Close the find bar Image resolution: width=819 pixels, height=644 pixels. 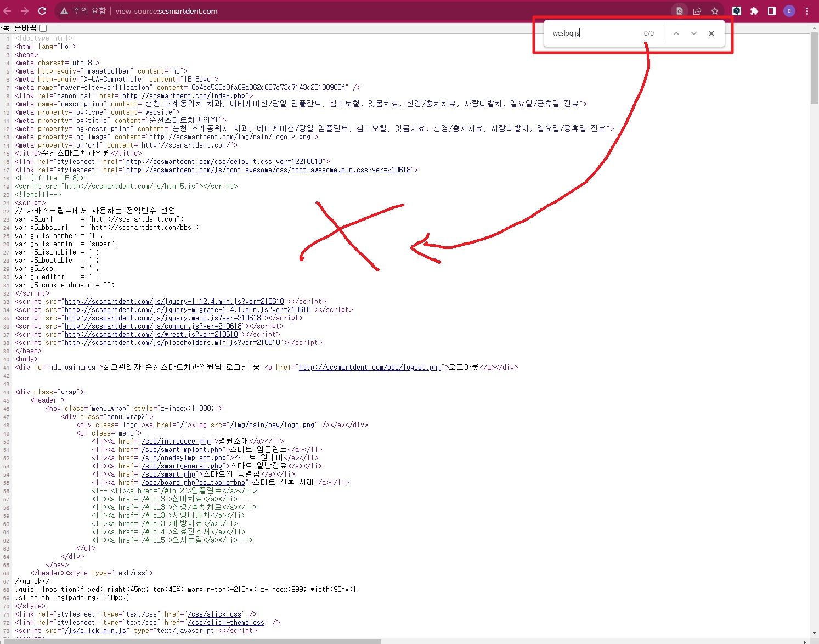click(x=711, y=33)
